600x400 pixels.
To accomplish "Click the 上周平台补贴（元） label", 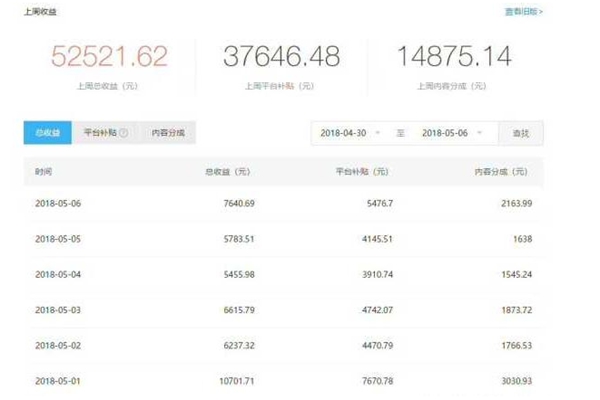I will [280, 86].
